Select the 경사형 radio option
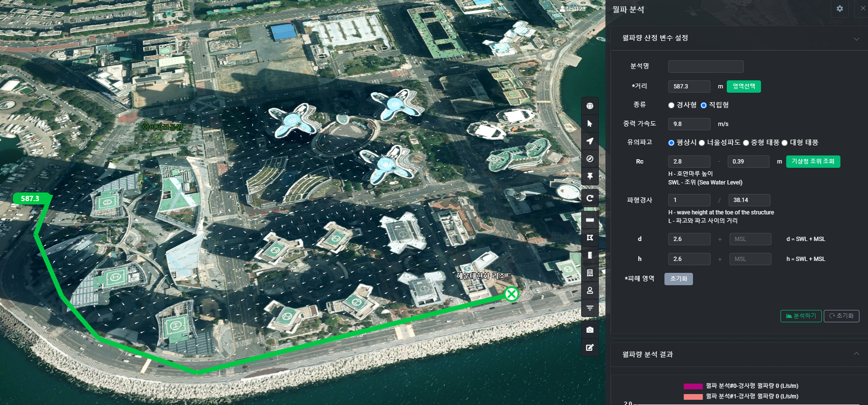868x405 pixels. click(671, 105)
